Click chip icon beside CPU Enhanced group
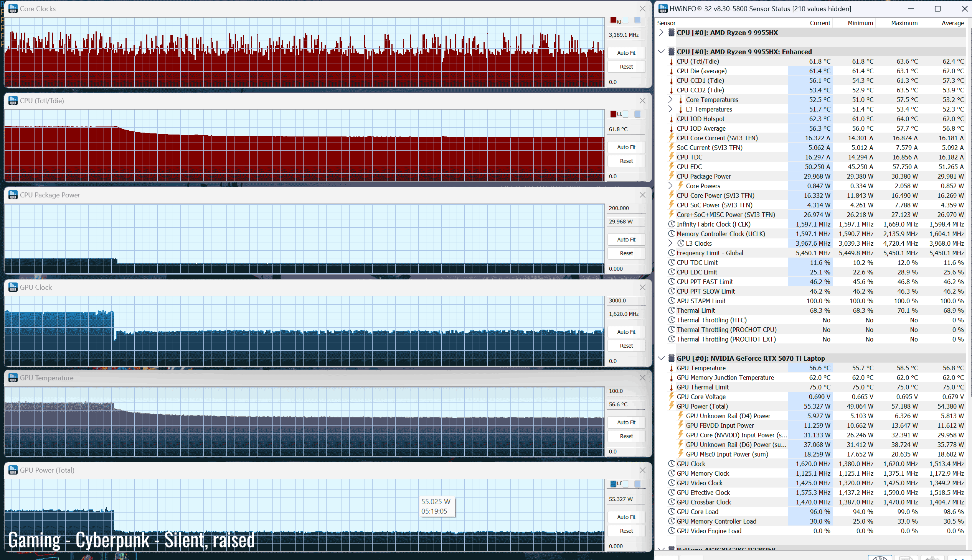 672,51
